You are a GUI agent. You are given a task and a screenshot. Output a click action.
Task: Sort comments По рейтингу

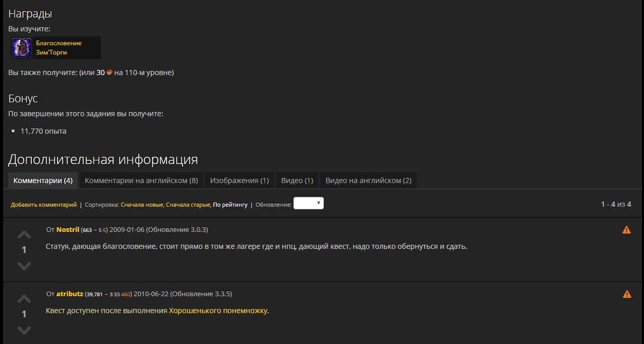[x=230, y=205]
